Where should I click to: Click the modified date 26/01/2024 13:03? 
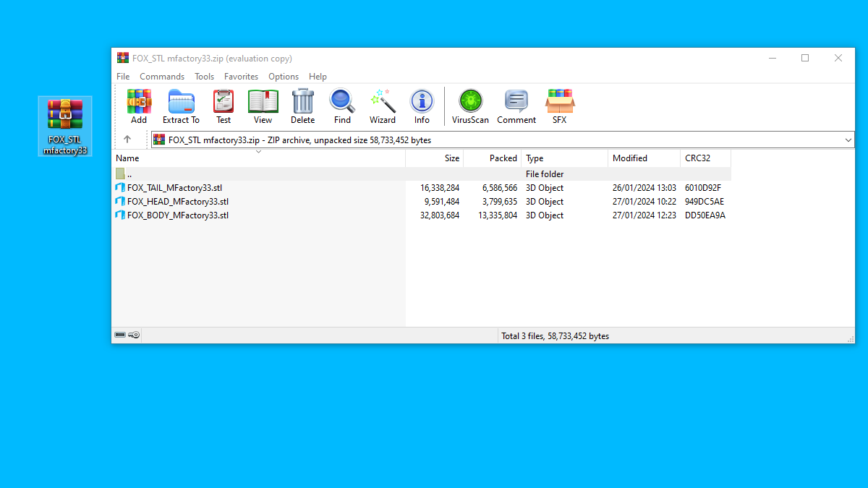tap(644, 188)
